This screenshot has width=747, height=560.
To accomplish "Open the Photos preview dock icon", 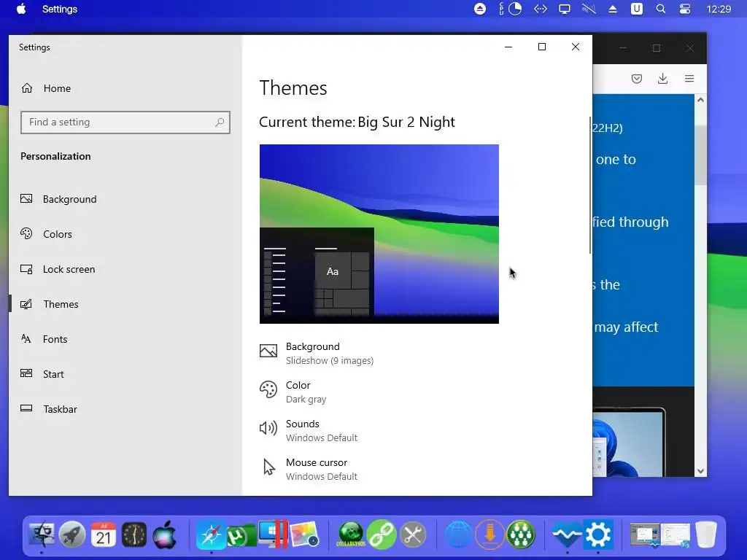I will click(x=304, y=534).
